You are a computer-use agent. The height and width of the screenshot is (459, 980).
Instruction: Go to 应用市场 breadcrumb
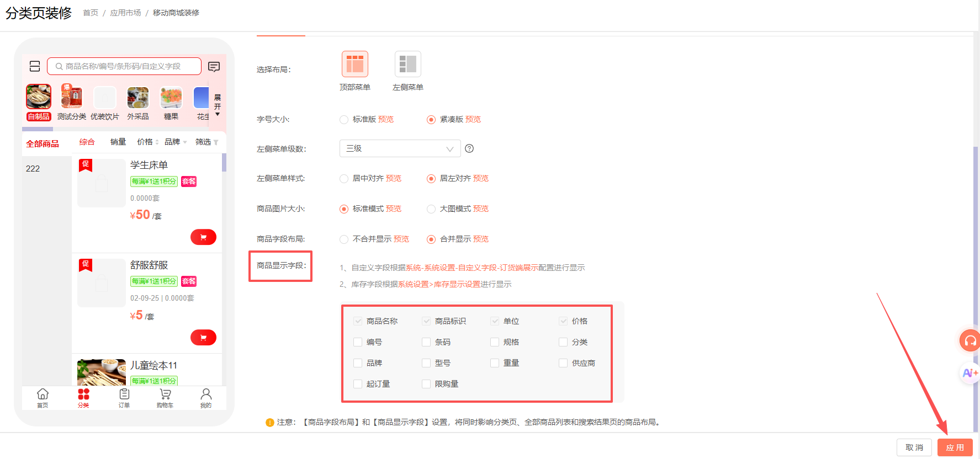point(125,13)
